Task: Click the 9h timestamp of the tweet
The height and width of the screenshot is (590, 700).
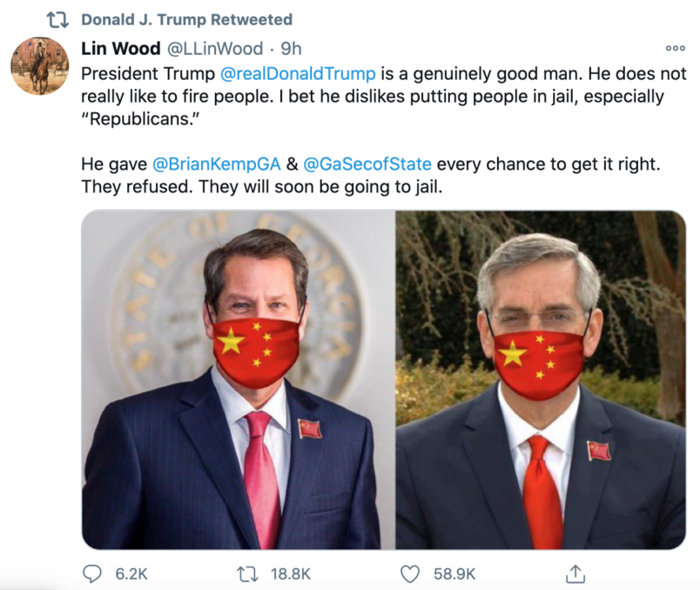Action: click(291, 48)
